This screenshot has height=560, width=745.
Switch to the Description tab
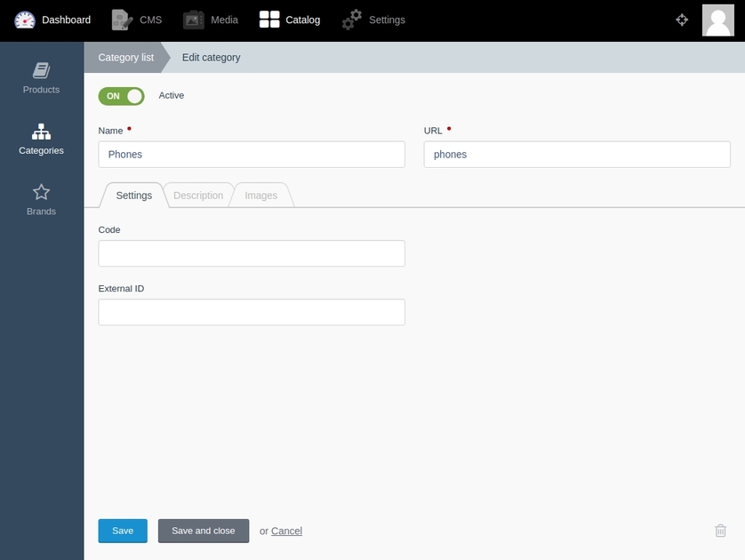[198, 196]
